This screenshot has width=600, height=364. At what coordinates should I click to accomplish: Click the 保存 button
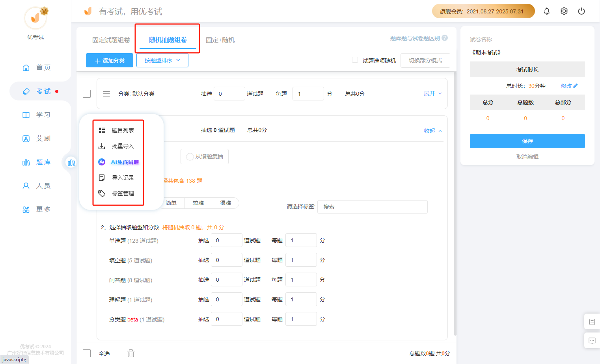pos(527,141)
